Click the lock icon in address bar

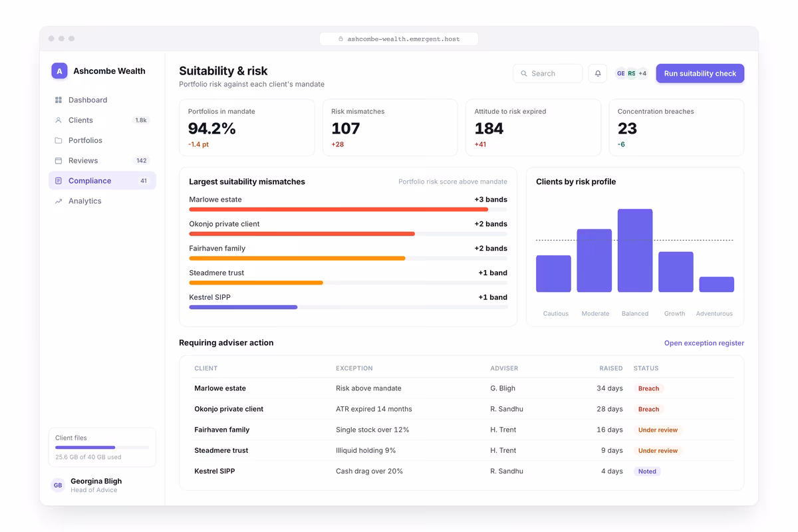(341, 39)
